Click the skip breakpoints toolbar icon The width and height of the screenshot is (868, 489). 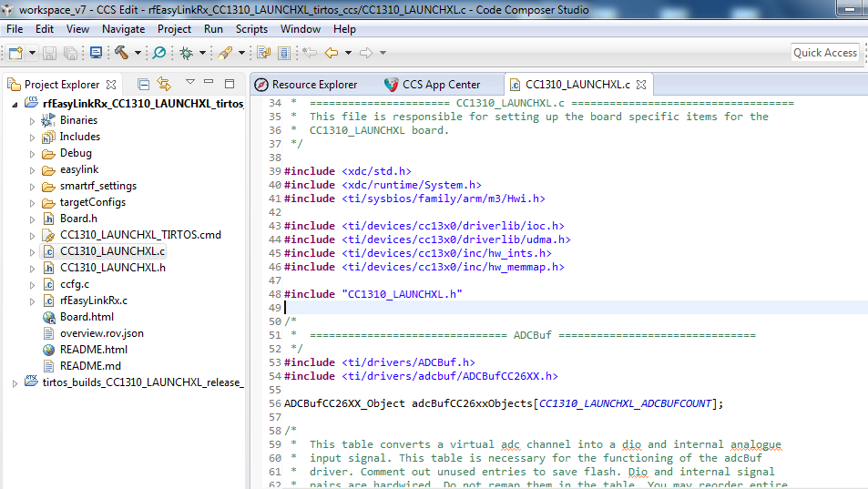click(x=158, y=53)
